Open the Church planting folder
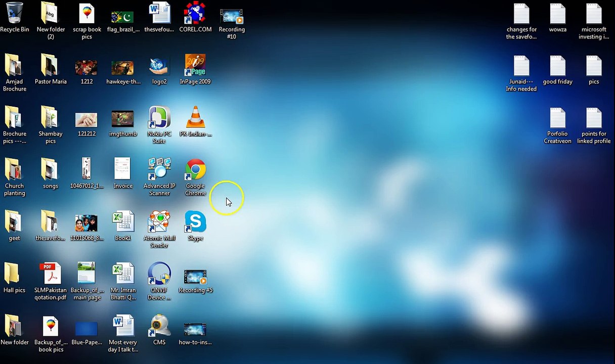615x364 pixels. [x=14, y=170]
